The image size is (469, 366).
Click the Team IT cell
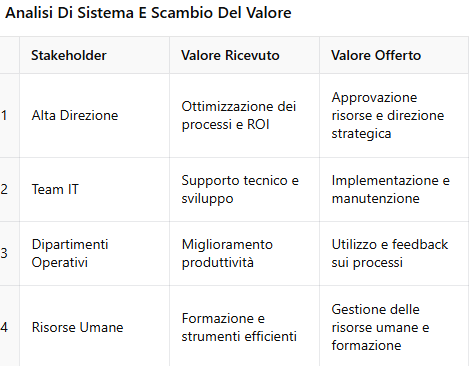(94, 189)
